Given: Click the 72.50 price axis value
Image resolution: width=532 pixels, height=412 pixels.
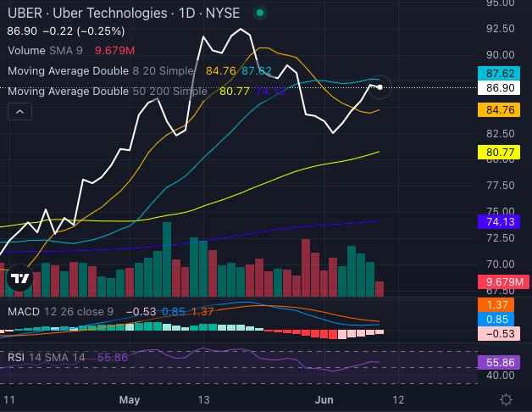Looking at the screenshot, I should click(501, 237).
